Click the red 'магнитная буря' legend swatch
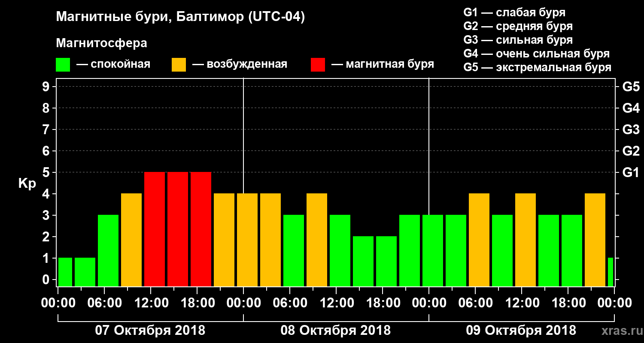The width and height of the screenshot is (644, 343). [x=318, y=65]
